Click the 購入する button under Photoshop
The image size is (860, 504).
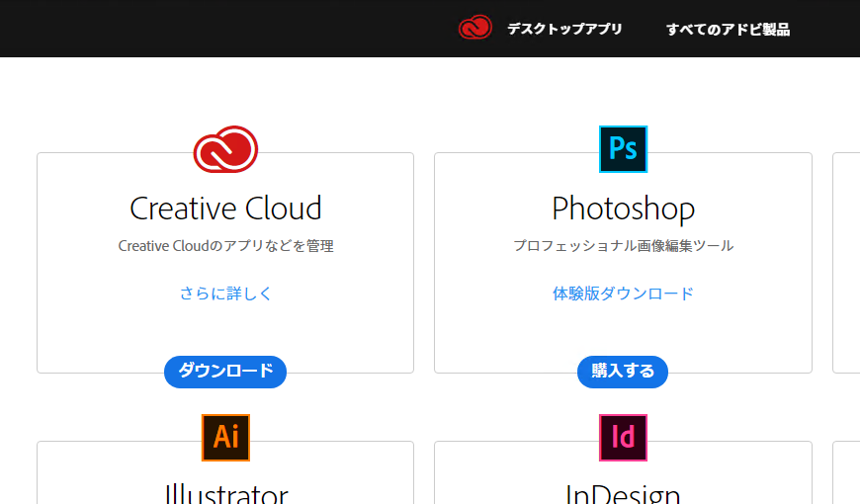623,372
